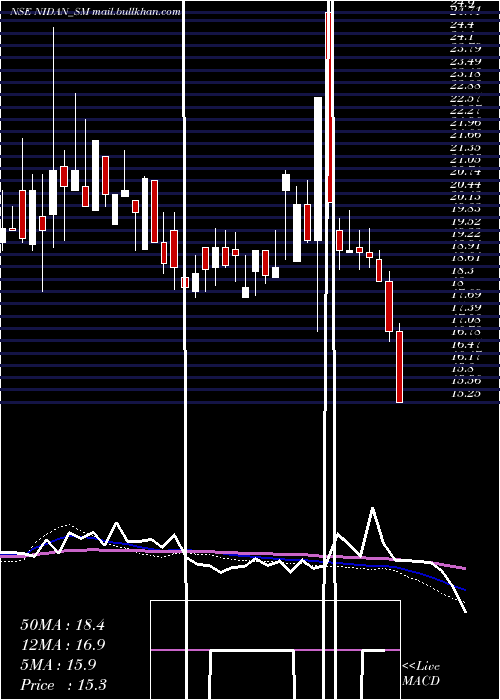Click the 18.3 price axis label
Image resolution: width=500 pixels, height=700 pixels.
coord(462,271)
